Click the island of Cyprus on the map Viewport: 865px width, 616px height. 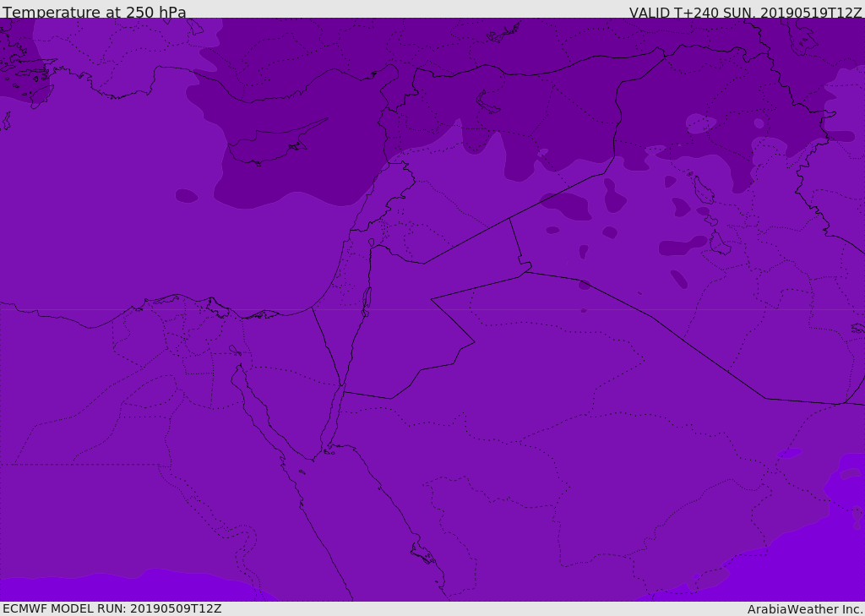click(x=270, y=144)
